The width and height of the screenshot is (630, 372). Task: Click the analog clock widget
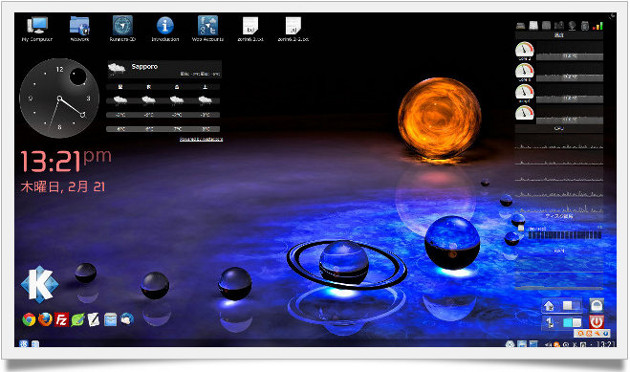(x=59, y=98)
